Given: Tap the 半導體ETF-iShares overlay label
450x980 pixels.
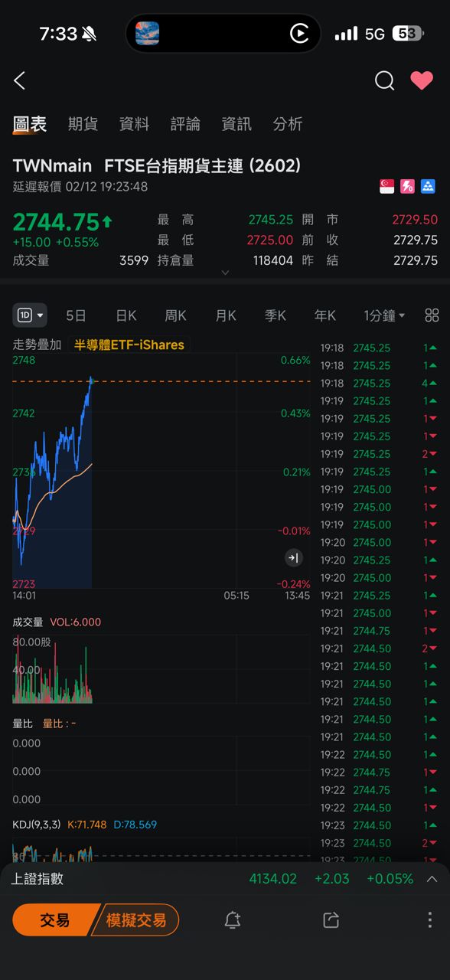Looking at the screenshot, I should [x=129, y=345].
